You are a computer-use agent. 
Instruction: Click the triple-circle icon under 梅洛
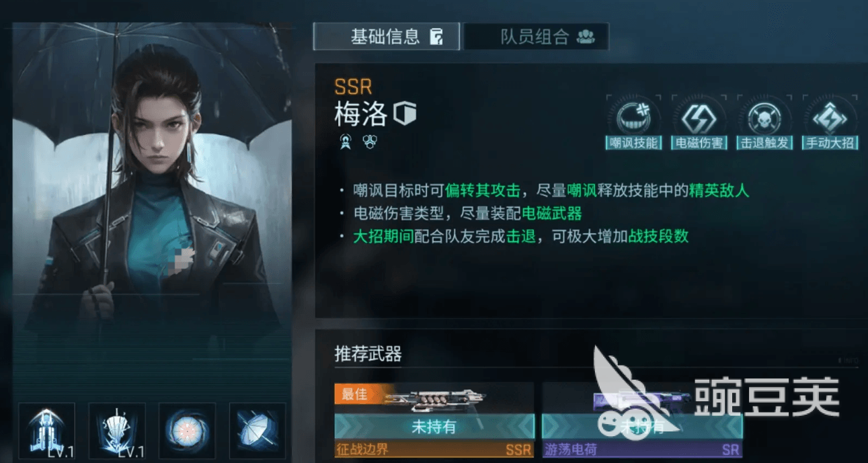coord(368,140)
